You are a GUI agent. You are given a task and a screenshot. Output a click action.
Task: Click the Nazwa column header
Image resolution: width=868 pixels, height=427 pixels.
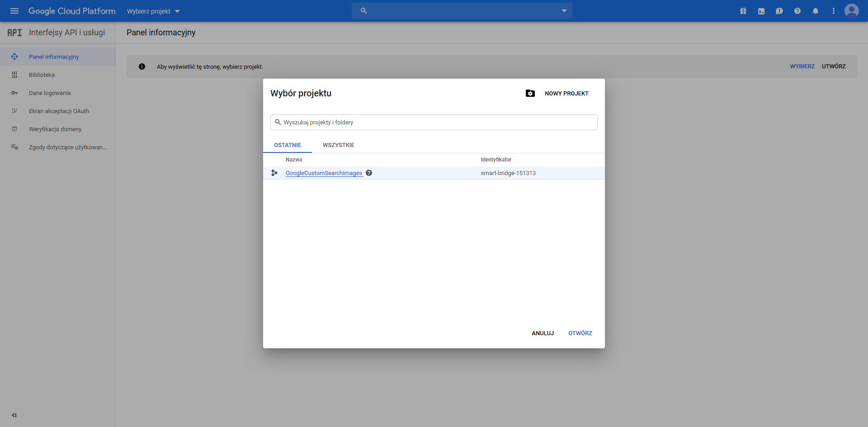pyautogui.click(x=294, y=160)
